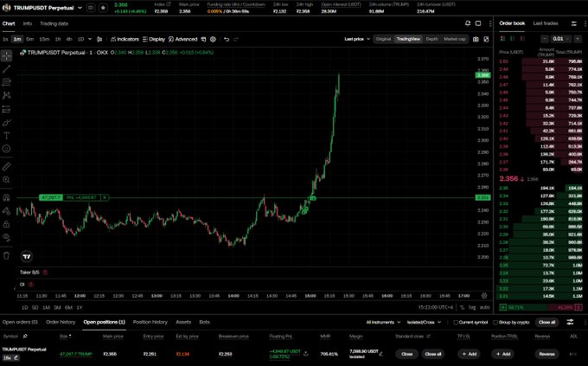The image size is (588, 366).
Task: Redo the chart action
Action: pos(236,39)
